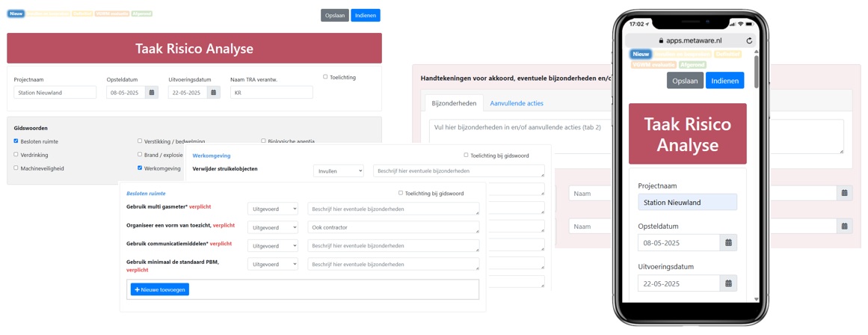
Task: Click the scrollbar thumb on the phone screen
Action: point(756,71)
